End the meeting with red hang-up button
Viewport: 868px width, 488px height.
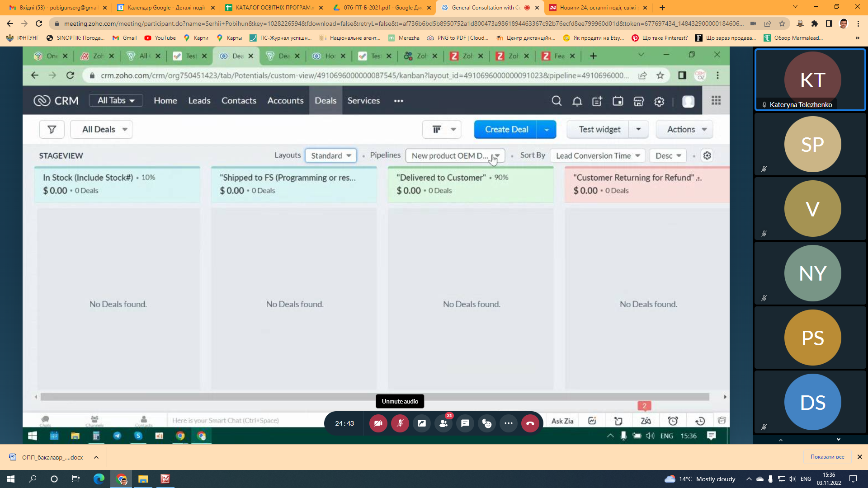(x=530, y=423)
